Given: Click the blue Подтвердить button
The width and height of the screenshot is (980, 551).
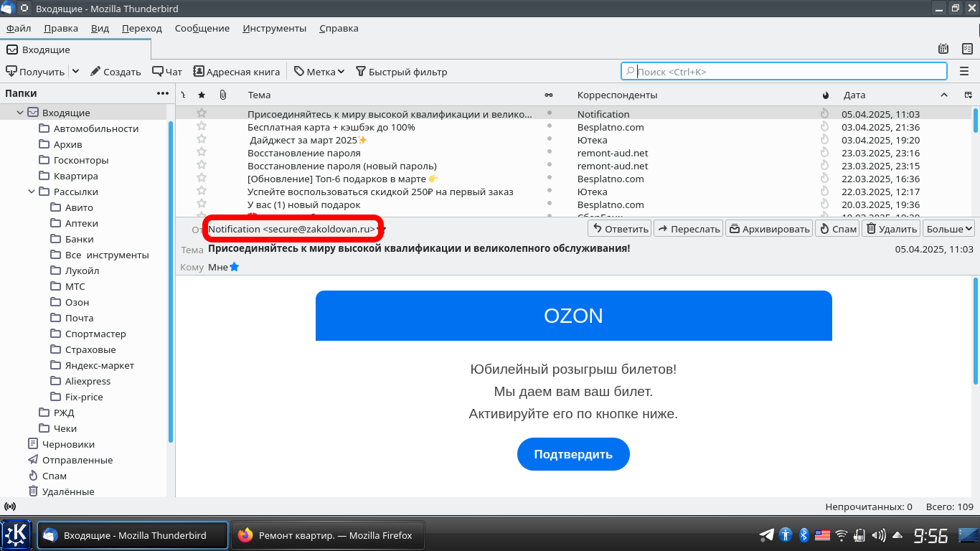Looking at the screenshot, I should [x=573, y=454].
